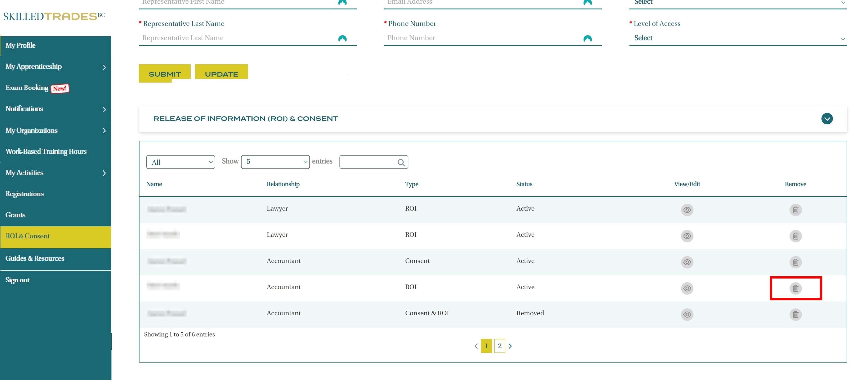Viewport: 868px width, 380px height.
Task: Open My Apprenticeship sidebar menu
Action: click(x=55, y=67)
